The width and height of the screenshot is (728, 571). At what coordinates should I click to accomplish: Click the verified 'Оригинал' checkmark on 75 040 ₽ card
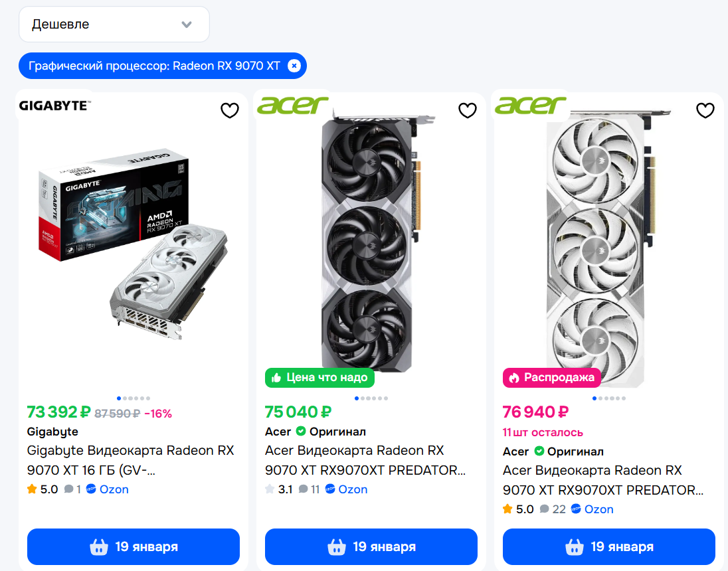click(301, 432)
